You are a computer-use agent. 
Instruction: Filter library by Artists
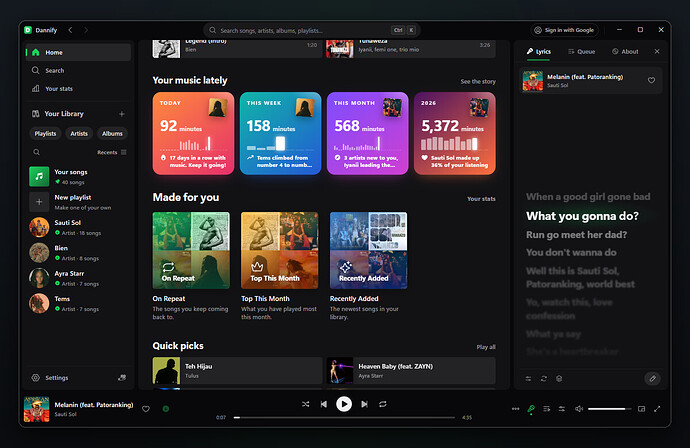pos(79,133)
